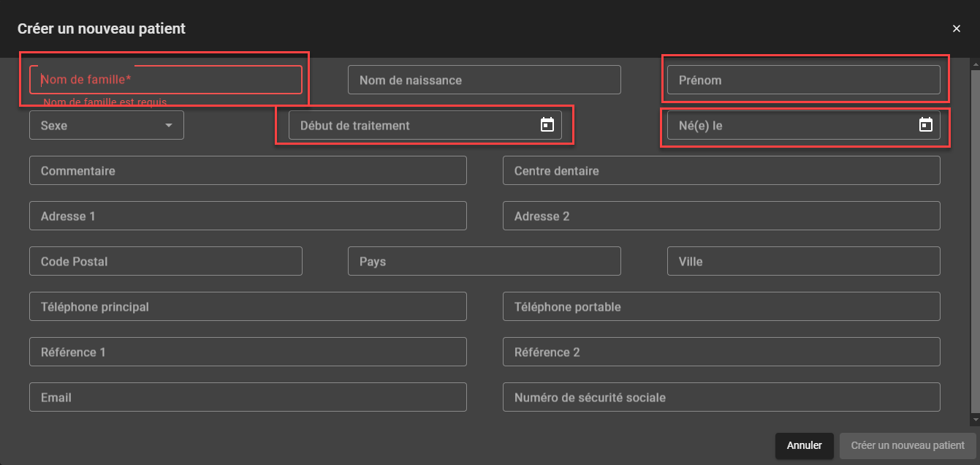Click the Nom de naissance field
This screenshot has height=465, width=980.
pos(484,80)
